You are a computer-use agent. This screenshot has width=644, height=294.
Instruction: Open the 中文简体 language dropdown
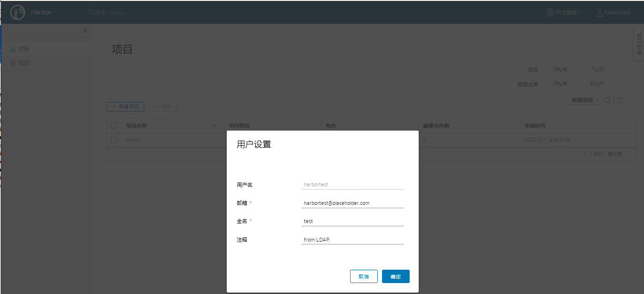[564, 12]
